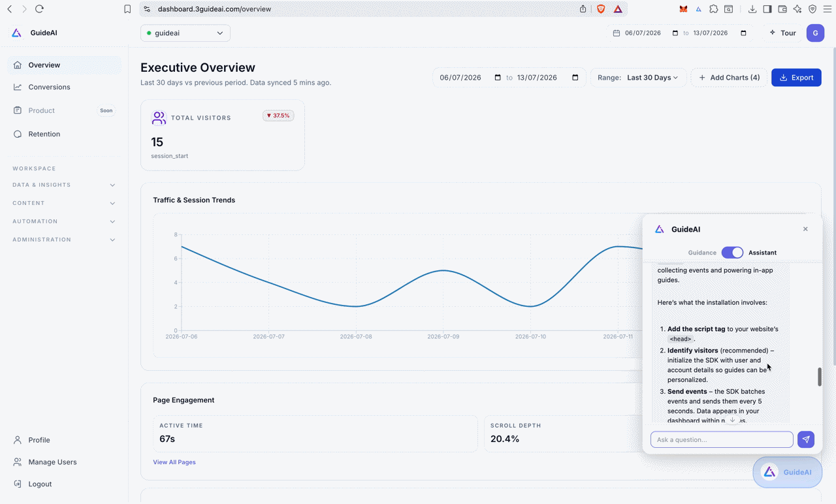Image resolution: width=836 pixels, height=504 pixels.
Task: Toggle the browser sidebar panel
Action: [767, 9]
